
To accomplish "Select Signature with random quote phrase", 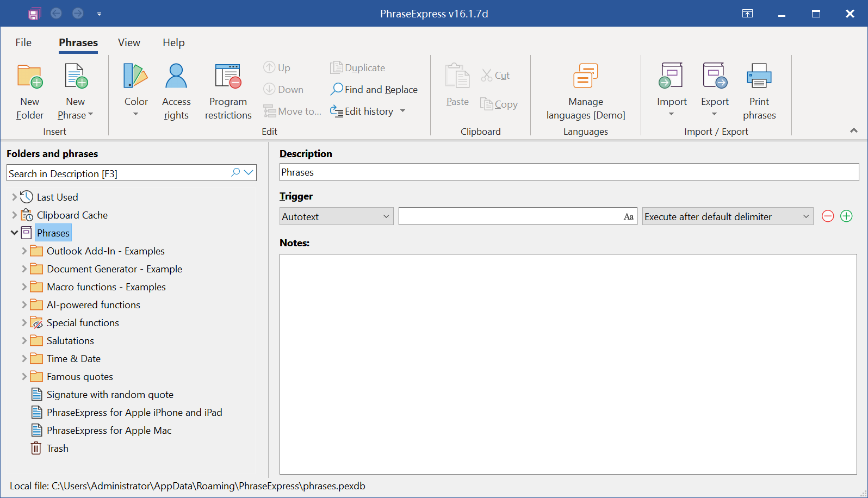I will [x=110, y=394].
